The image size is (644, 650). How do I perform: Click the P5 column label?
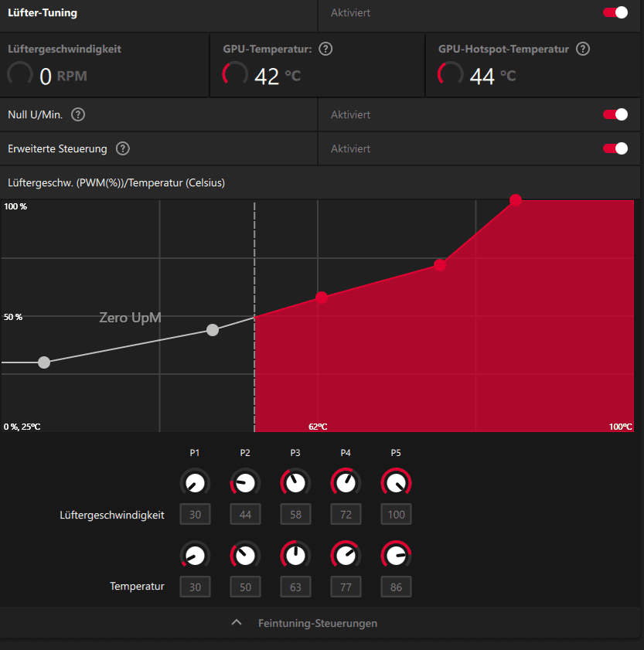coord(396,453)
